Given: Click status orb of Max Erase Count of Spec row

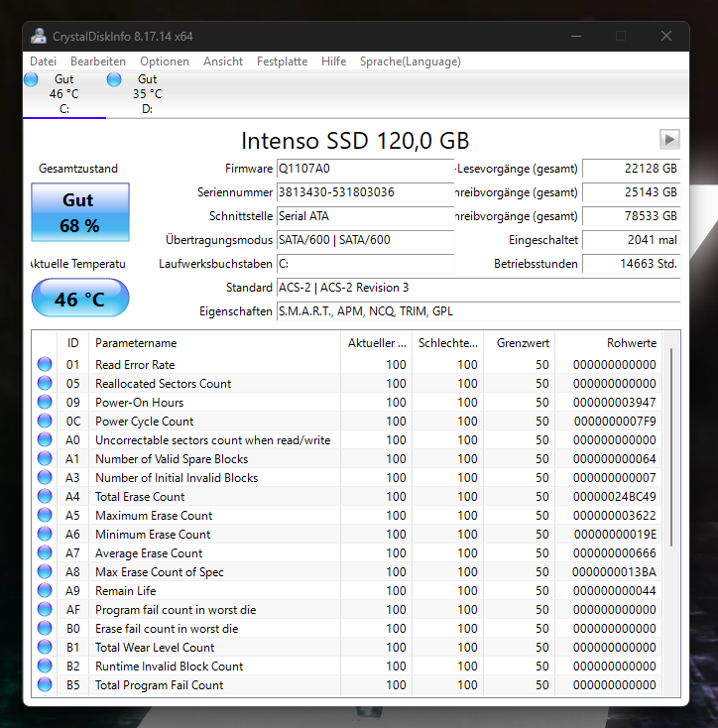Looking at the screenshot, I should point(45,572).
